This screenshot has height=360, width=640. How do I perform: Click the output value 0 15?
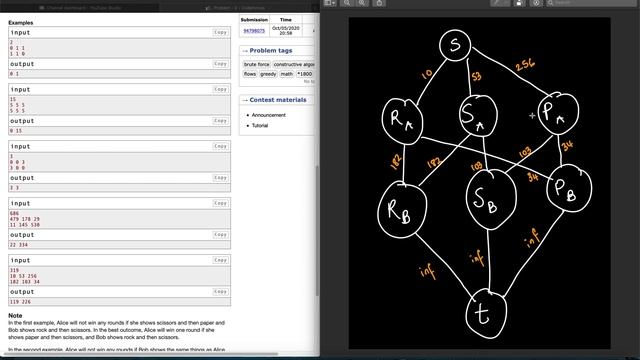[16, 131]
